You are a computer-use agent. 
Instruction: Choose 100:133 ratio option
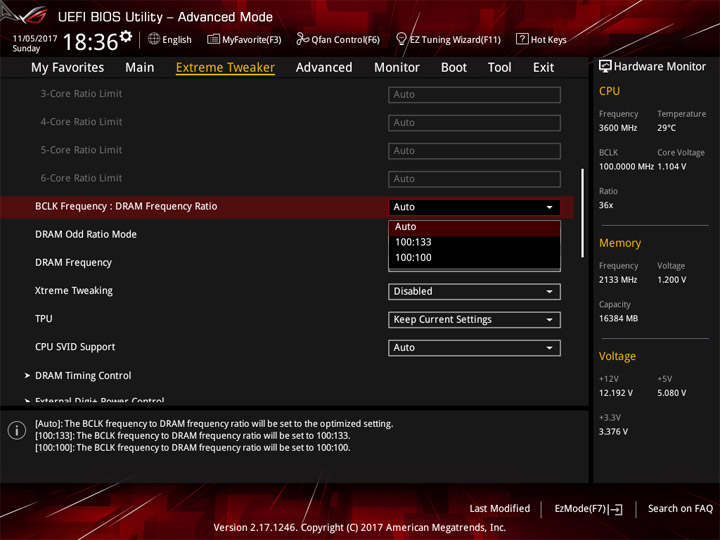click(474, 242)
